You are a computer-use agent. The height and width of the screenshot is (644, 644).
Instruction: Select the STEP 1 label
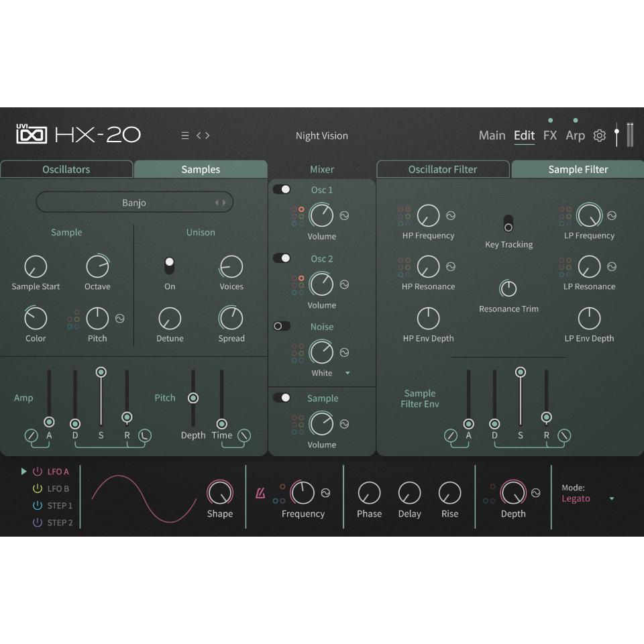click(60, 506)
